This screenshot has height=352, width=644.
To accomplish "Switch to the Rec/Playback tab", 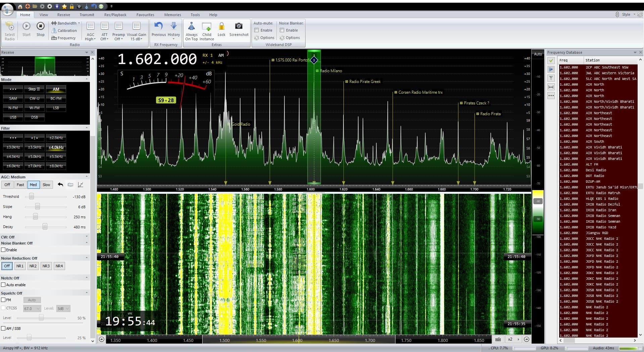I will point(115,15).
